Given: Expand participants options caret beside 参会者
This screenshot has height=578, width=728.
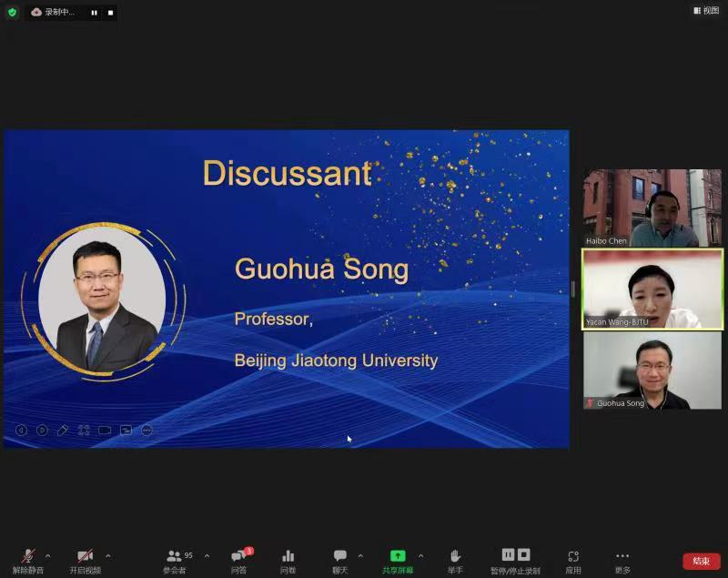Looking at the screenshot, I should pos(207,556).
